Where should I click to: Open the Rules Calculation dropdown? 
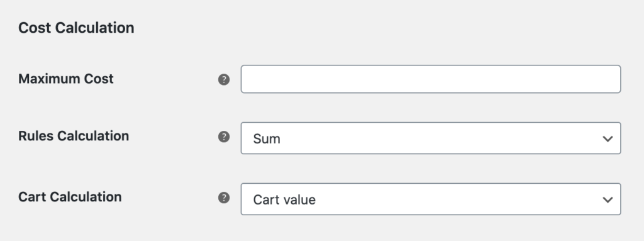(430, 138)
